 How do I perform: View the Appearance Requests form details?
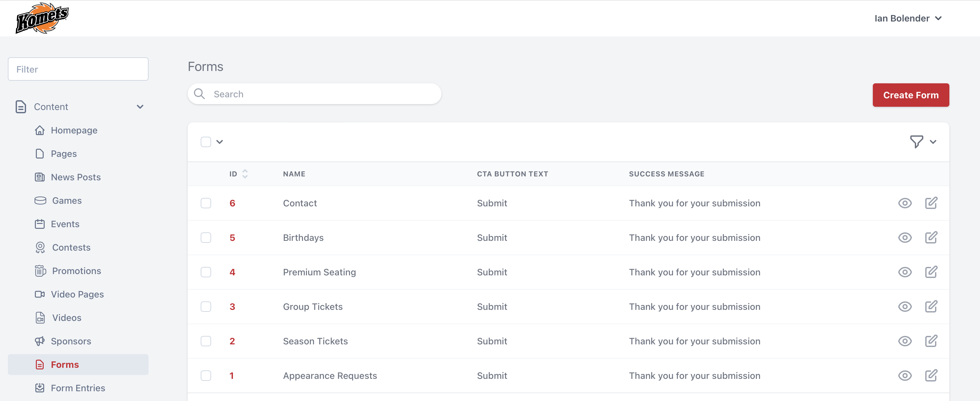tap(905, 376)
